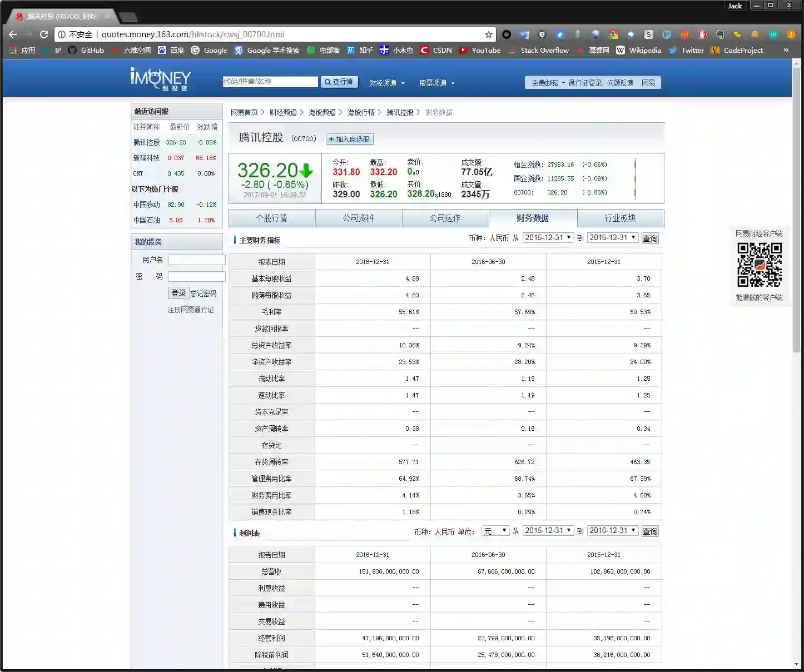Image resolution: width=804 pixels, height=672 pixels.
Task: Open the YouTube bookmark
Action: tap(480, 50)
